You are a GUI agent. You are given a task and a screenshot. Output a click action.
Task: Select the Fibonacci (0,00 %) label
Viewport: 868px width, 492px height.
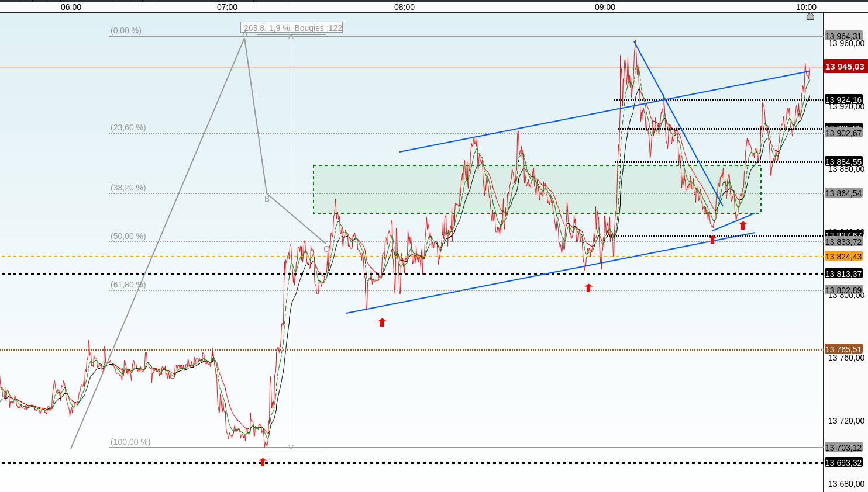(126, 30)
